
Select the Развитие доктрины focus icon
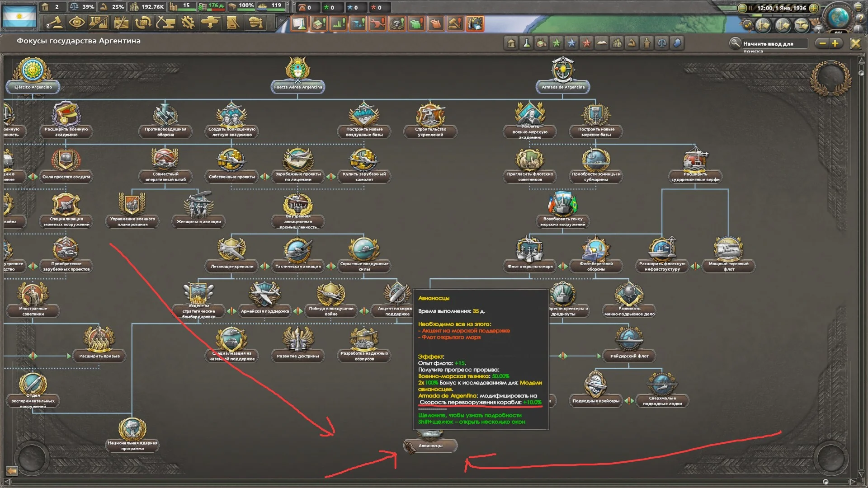298,339
